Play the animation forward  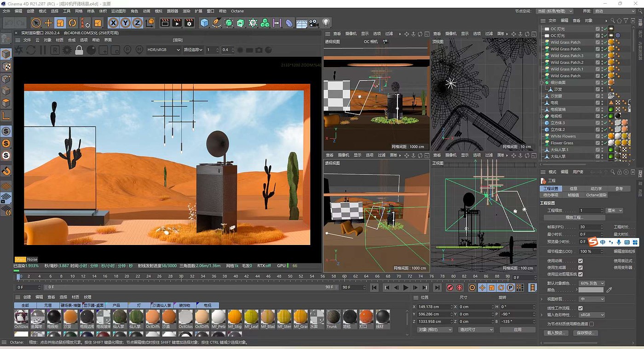pyautogui.click(x=406, y=287)
